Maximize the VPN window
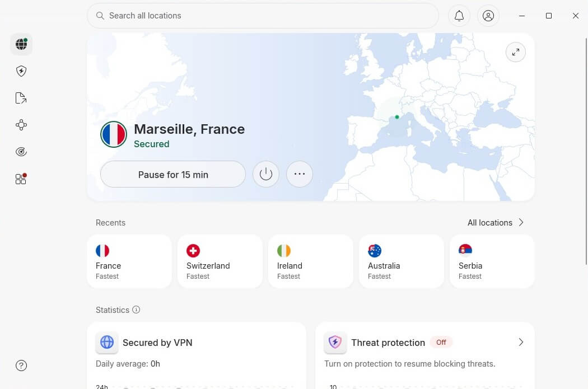The width and height of the screenshot is (588, 389). tap(549, 16)
